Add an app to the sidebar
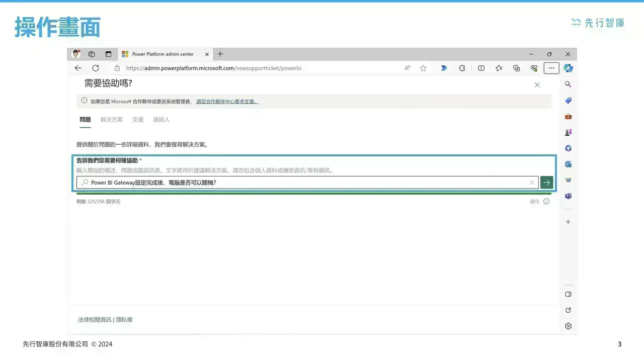 [568, 222]
